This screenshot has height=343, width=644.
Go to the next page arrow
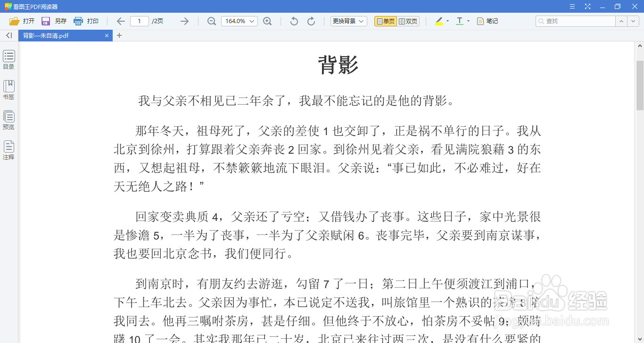184,21
